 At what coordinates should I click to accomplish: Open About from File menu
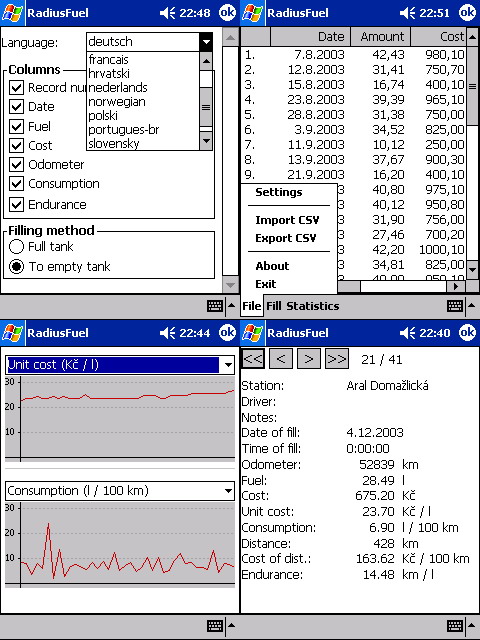272,266
